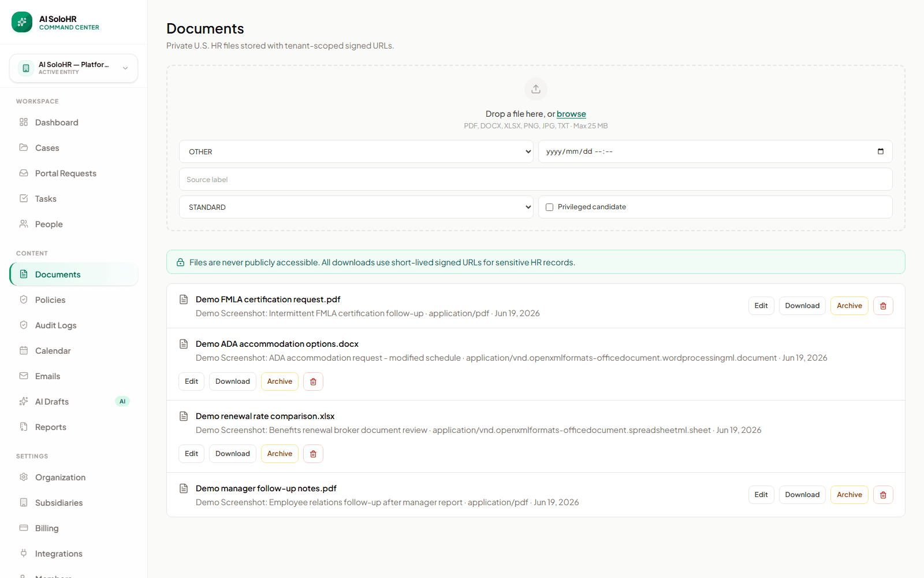Screen dimensions: 924x578
Task: Click the AI SoloHR logo icon
Action: (22, 22)
